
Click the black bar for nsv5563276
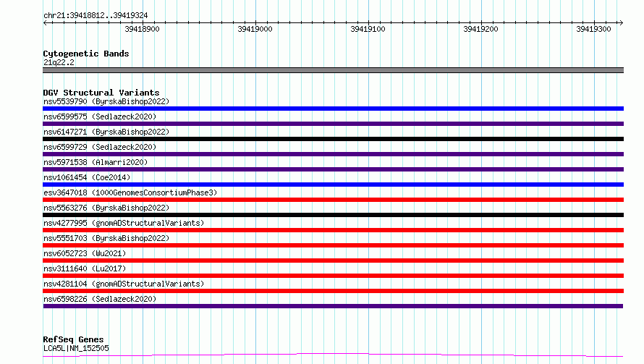(333, 215)
